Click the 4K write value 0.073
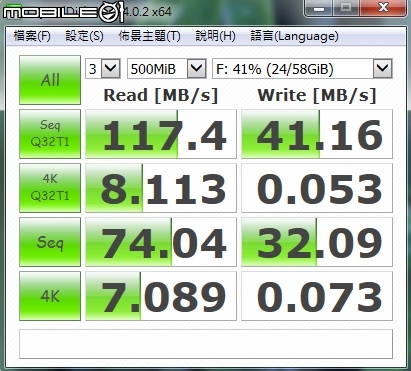 click(x=317, y=296)
